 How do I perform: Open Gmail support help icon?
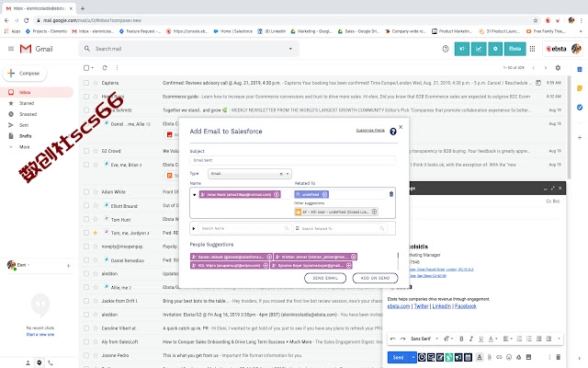point(445,49)
